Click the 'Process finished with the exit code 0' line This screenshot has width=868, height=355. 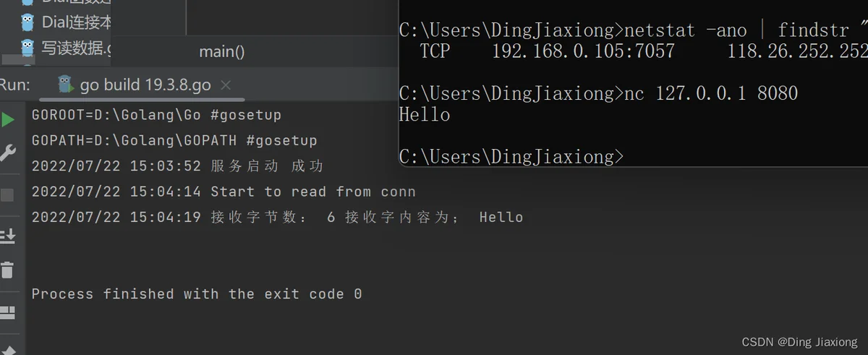(197, 294)
